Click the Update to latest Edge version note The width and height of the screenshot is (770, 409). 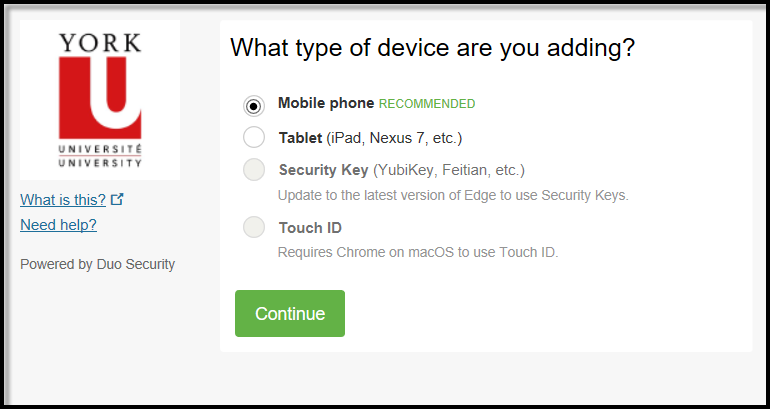453,195
